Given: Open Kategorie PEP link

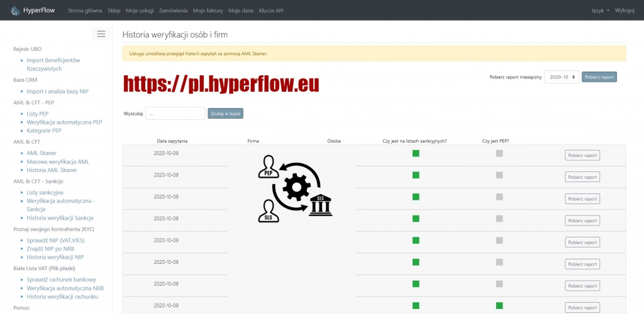Looking at the screenshot, I should pyautogui.click(x=44, y=131).
